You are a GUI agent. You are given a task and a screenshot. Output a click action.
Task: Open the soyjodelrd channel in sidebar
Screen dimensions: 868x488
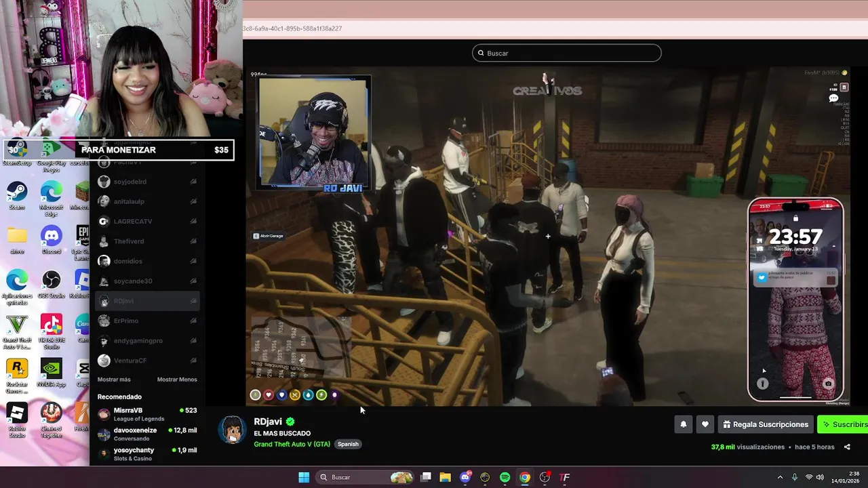coord(148,182)
